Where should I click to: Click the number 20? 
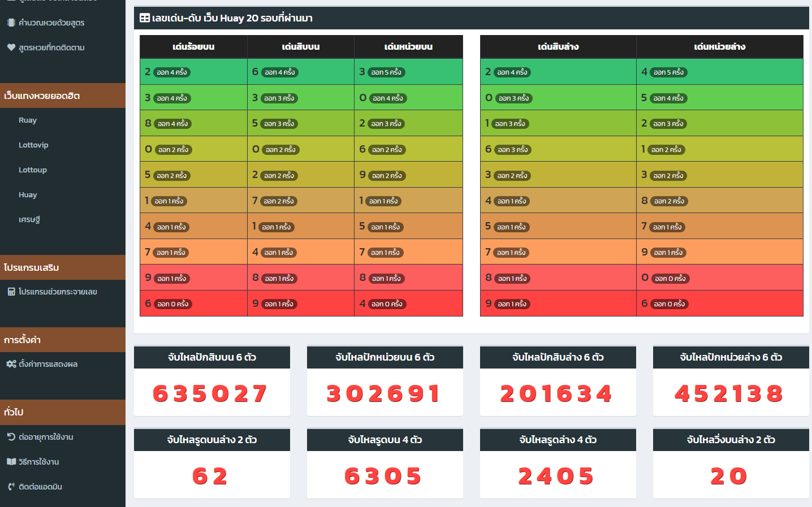coord(729,476)
